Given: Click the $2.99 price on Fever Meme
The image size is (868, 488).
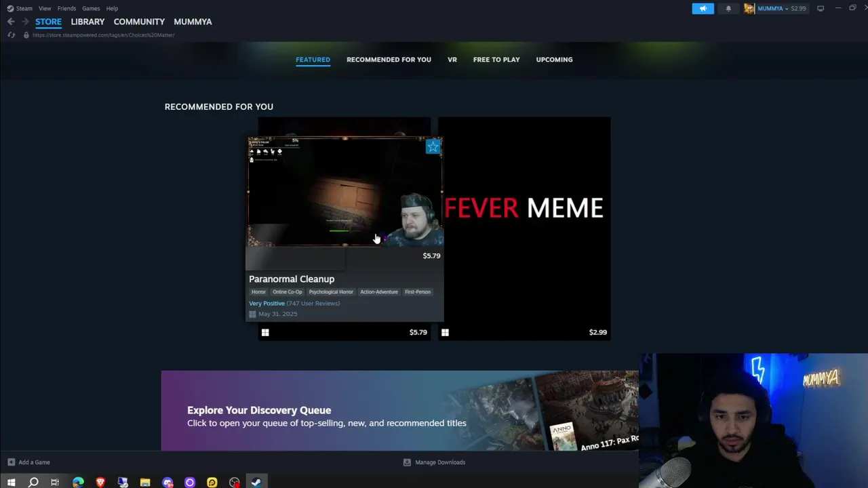Looking at the screenshot, I should pyautogui.click(x=598, y=332).
